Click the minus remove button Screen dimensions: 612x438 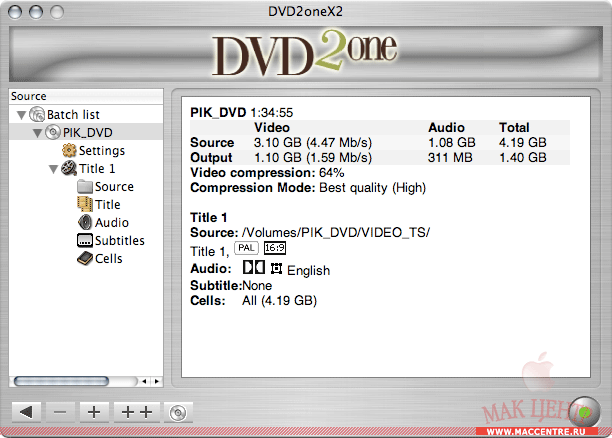pos(60,412)
